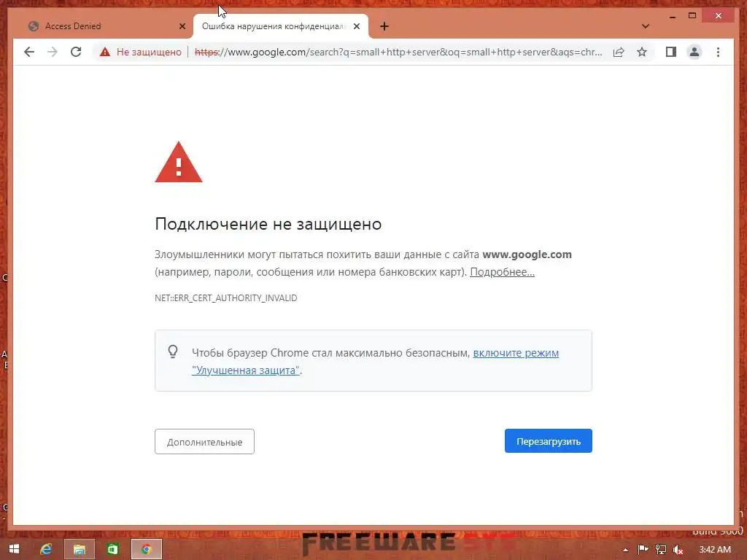Click the URL address field

[x=398, y=52]
